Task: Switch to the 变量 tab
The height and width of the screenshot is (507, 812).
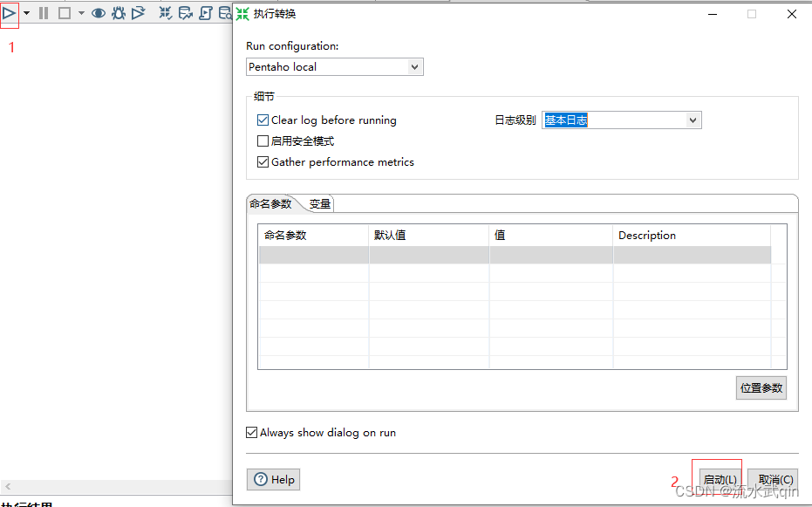Action: (319, 204)
